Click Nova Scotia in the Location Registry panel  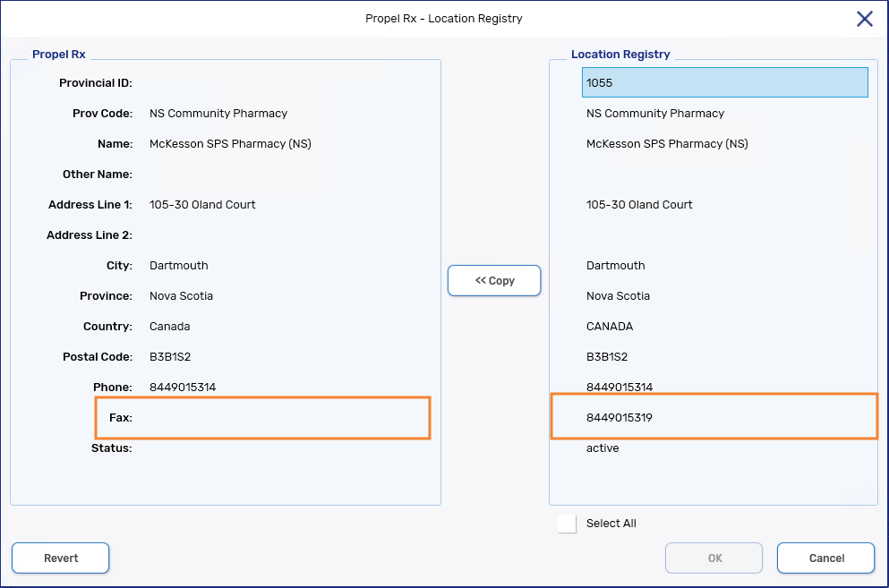point(618,295)
